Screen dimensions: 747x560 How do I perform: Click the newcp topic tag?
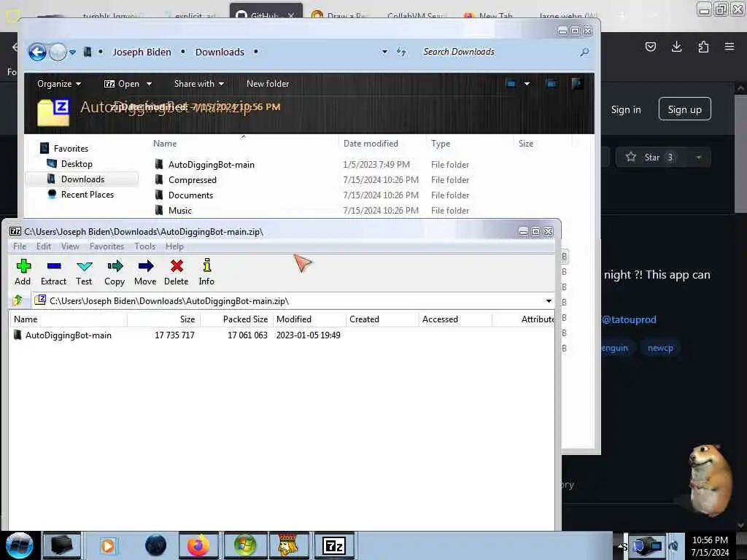(660, 348)
